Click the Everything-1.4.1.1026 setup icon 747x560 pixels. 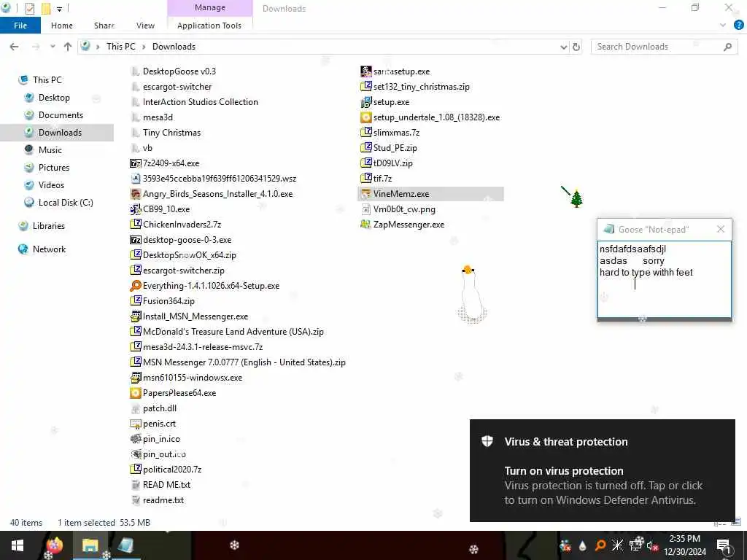(x=135, y=286)
